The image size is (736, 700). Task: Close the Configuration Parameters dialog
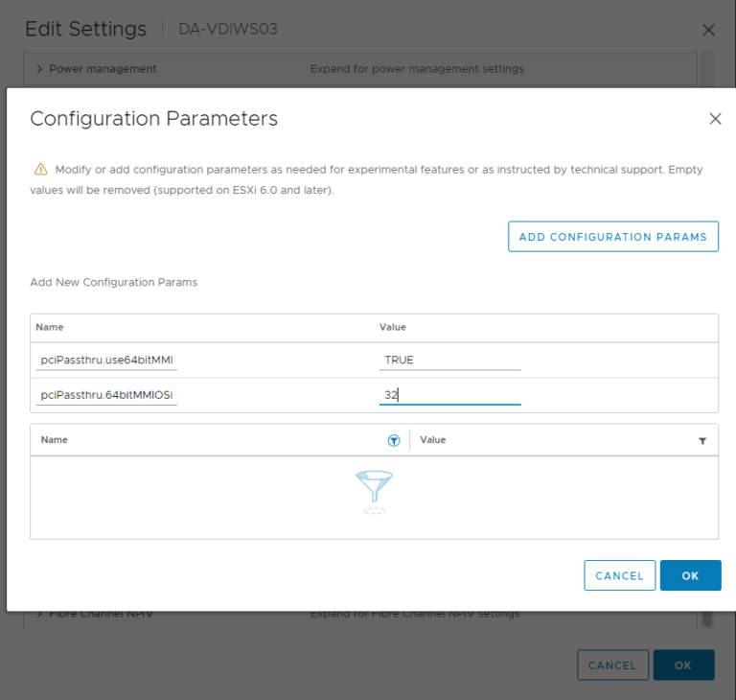715,118
